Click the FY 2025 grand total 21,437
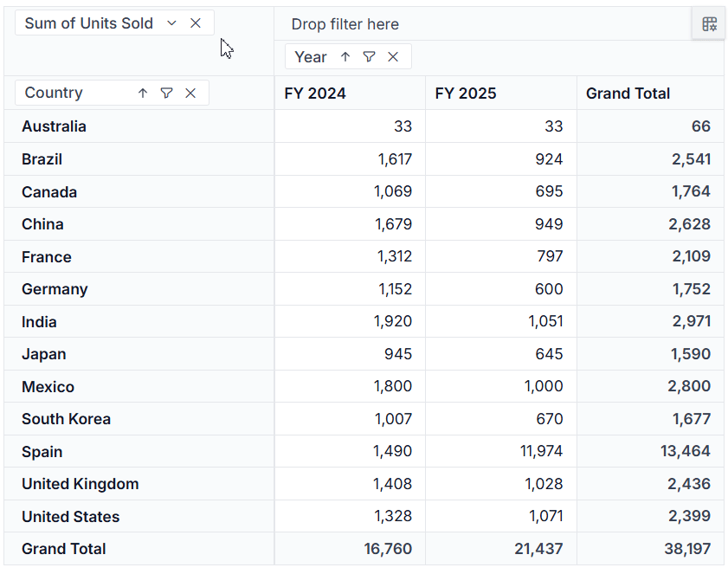 coord(501,549)
